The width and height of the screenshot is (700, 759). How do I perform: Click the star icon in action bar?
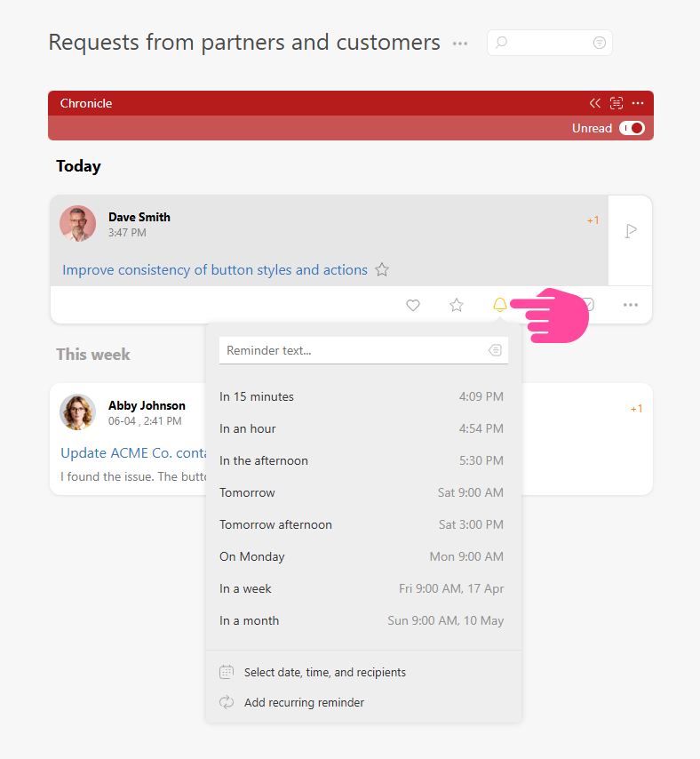tap(457, 305)
